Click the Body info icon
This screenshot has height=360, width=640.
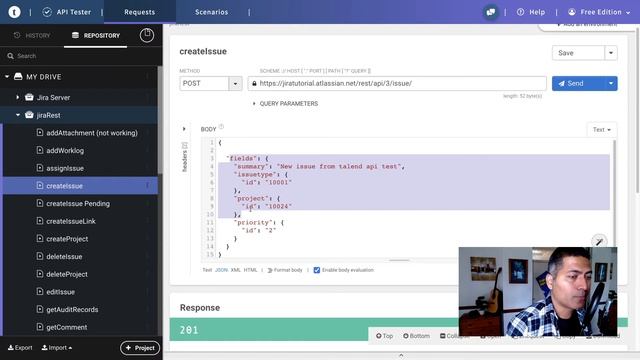(x=221, y=127)
